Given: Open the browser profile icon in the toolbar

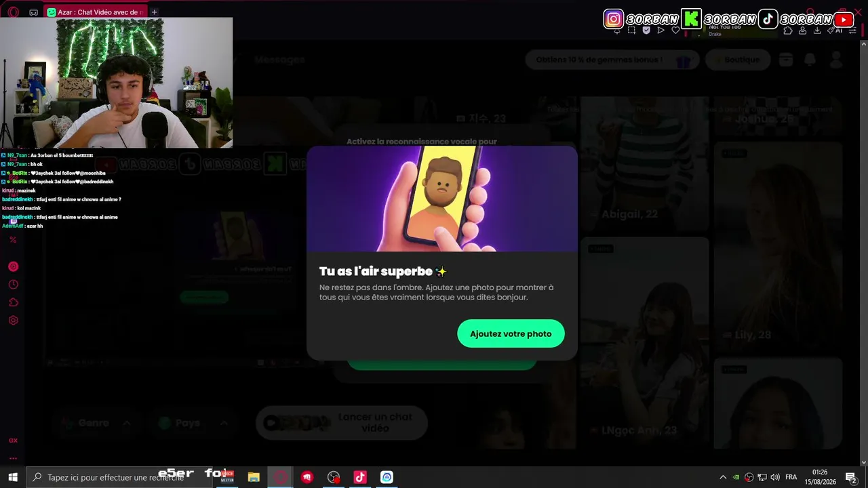Looking at the screenshot, I should [x=803, y=30].
